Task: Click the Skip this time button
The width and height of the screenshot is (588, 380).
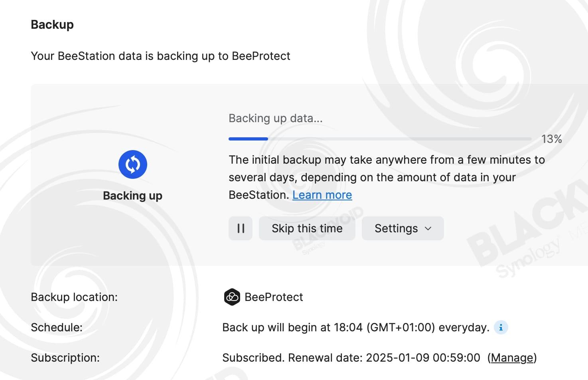Action: pyautogui.click(x=307, y=228)
